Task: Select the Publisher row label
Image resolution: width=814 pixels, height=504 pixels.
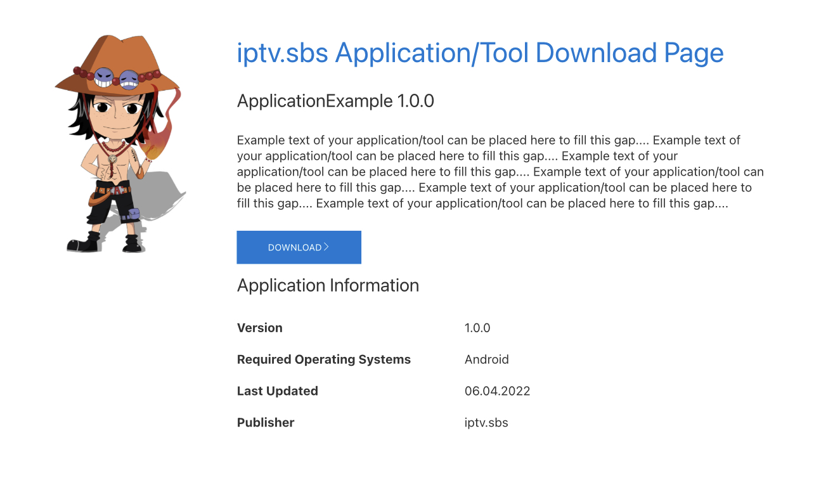Action: click(x=266, y=422)
